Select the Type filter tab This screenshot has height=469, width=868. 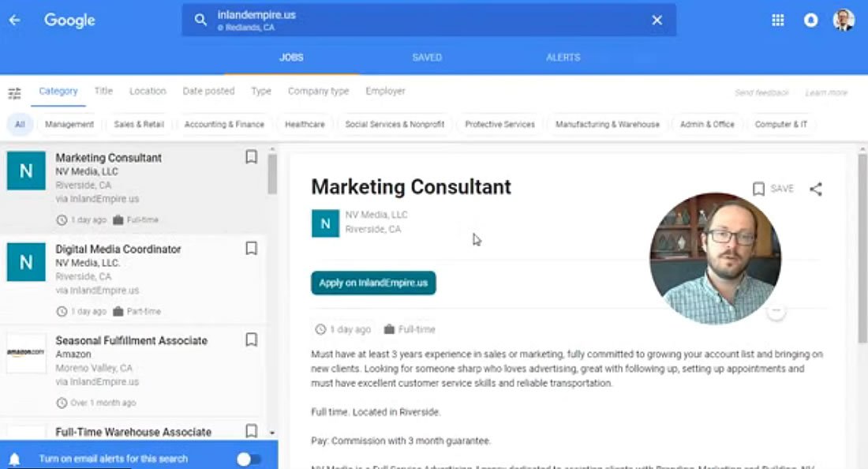pos(261,91)
